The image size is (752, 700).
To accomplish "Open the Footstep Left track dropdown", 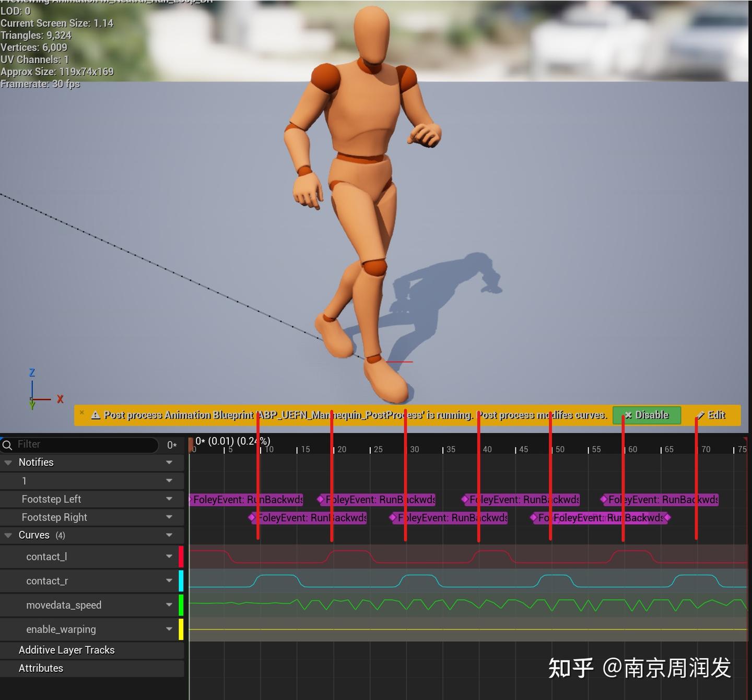I will (169, 499).
